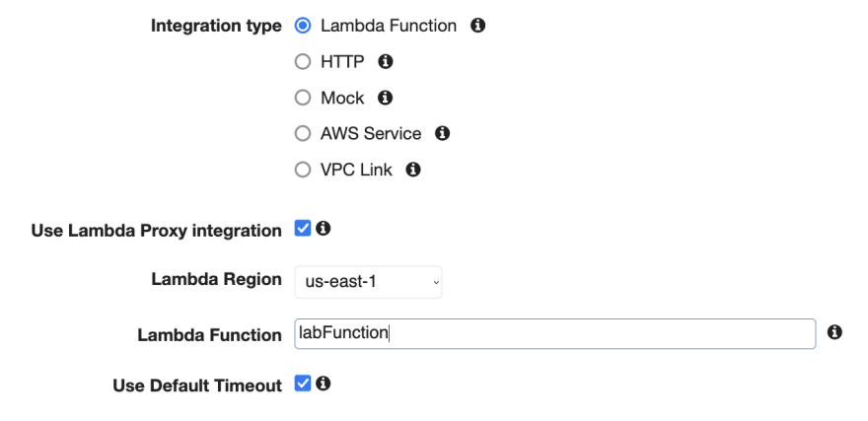Show the info tooltip icon beside Mock
This screenshot has height=421, width=868.
click(385, 98)
